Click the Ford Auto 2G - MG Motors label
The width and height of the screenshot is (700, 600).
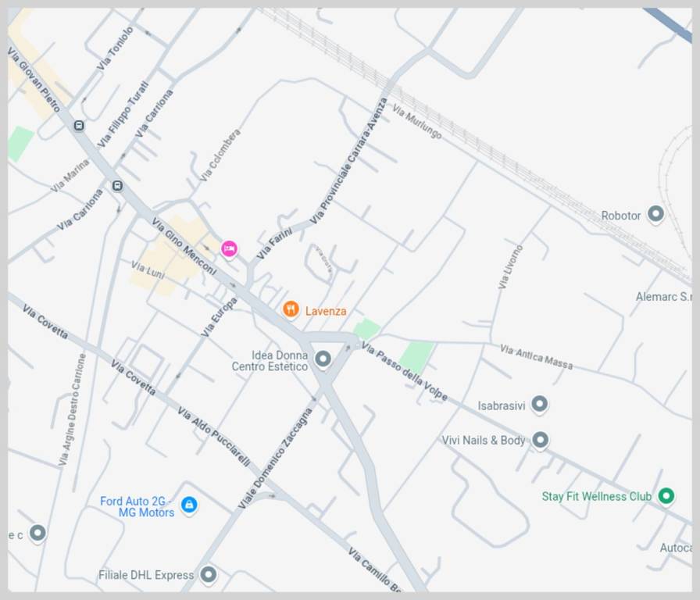137,507
